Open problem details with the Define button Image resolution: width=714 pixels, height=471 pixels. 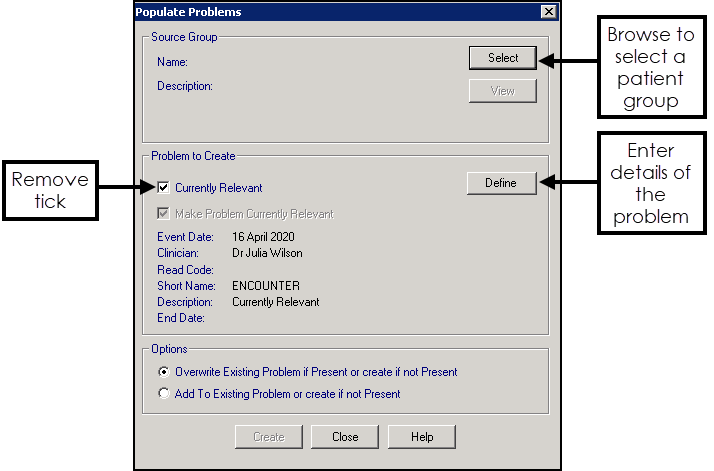pos(501,183)
